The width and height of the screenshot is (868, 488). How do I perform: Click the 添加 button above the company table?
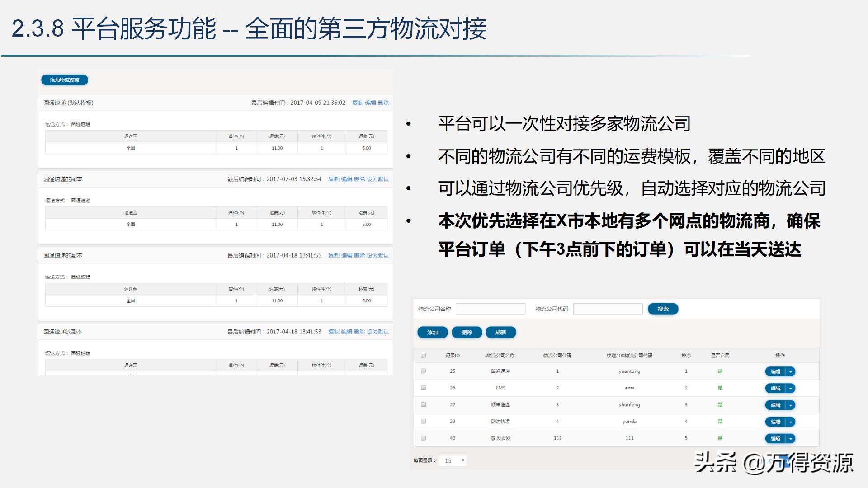coord(432,332)
